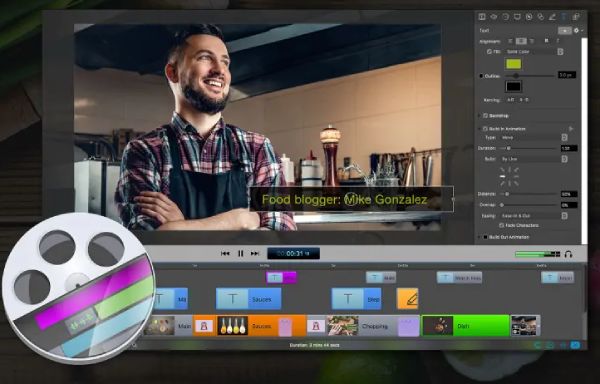Open the Touch Callout inspector tab

(540, 17)
